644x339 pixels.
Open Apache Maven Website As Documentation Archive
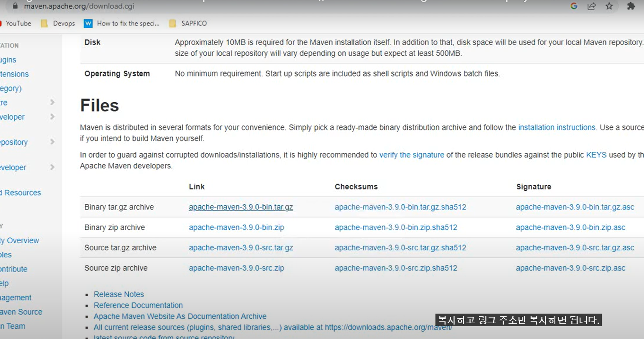pyautogui.click(x=180, y=316)
